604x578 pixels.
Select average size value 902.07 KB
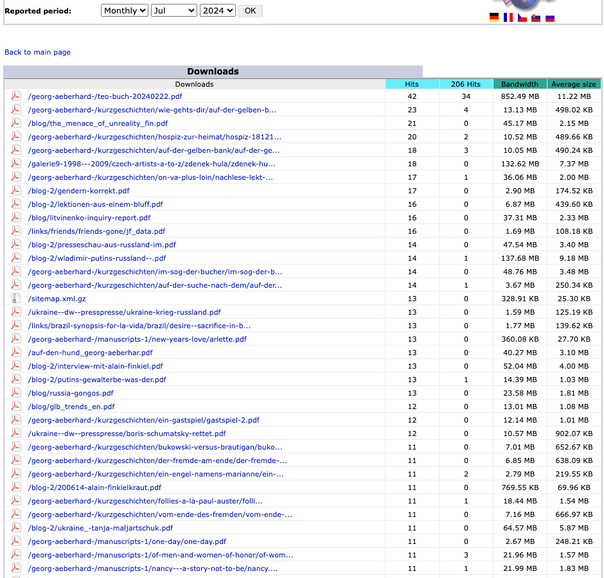(574, 433)
